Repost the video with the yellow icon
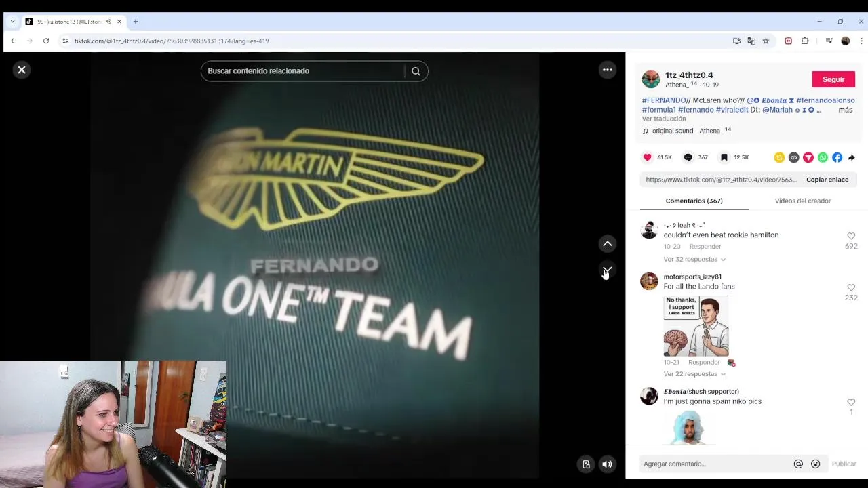This screenshot has height=488, width=868. coord(779,157)
